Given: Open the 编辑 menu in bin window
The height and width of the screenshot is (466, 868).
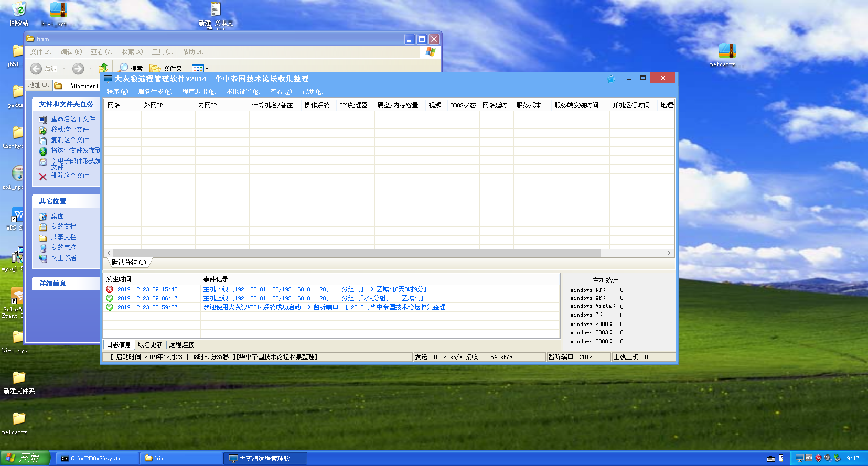Looking at the screenshot, I should 71,52.
